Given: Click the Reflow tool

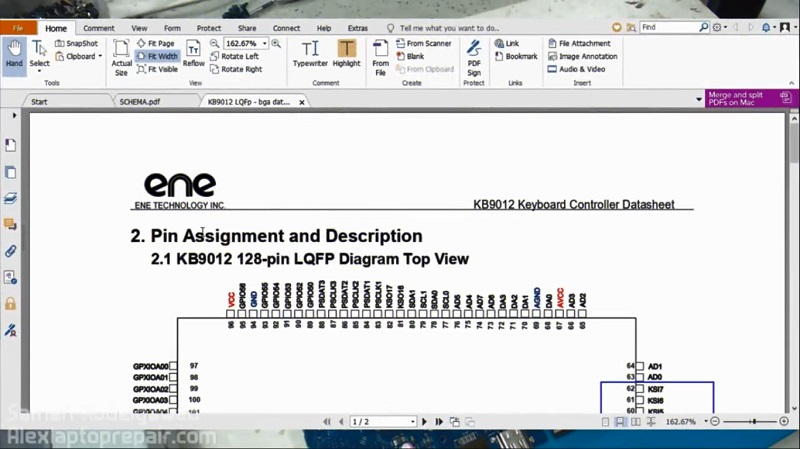Looking at the screenshot, I should pyautogui.click(x=193, y=53).
